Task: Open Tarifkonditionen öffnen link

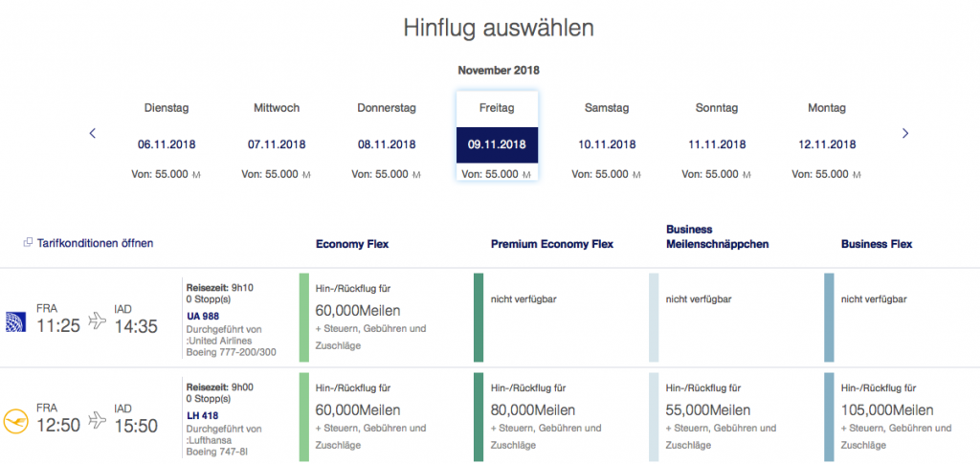Action: pos(94,244)
